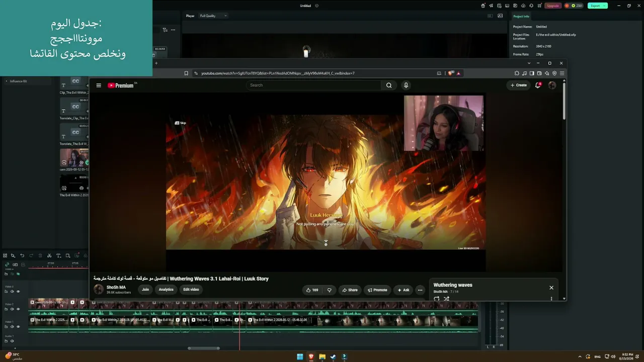Viewport: 644px width, 362px height.
Task: Toggle visibility of Video 1 track
Action: 18,327
